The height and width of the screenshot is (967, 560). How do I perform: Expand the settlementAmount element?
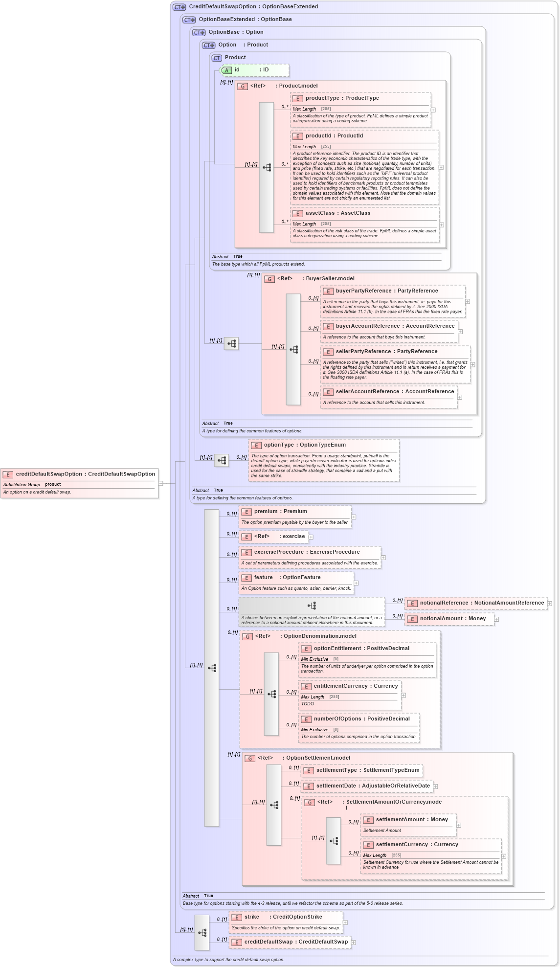point(459,825)
